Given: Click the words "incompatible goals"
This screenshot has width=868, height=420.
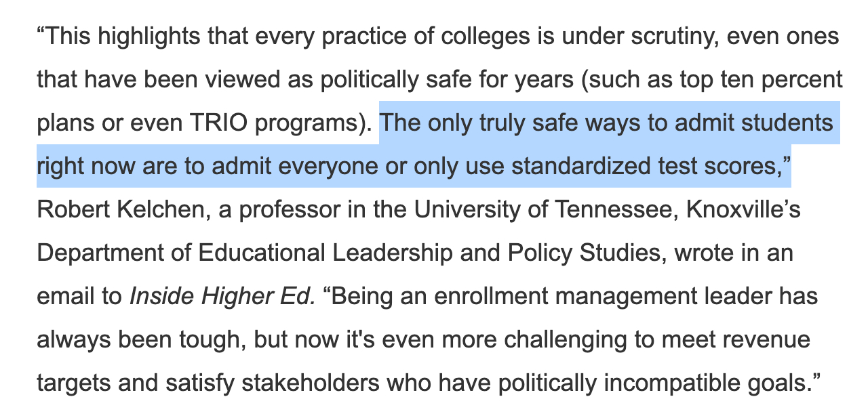Looking at the screenshot, I should pos(711,383).
